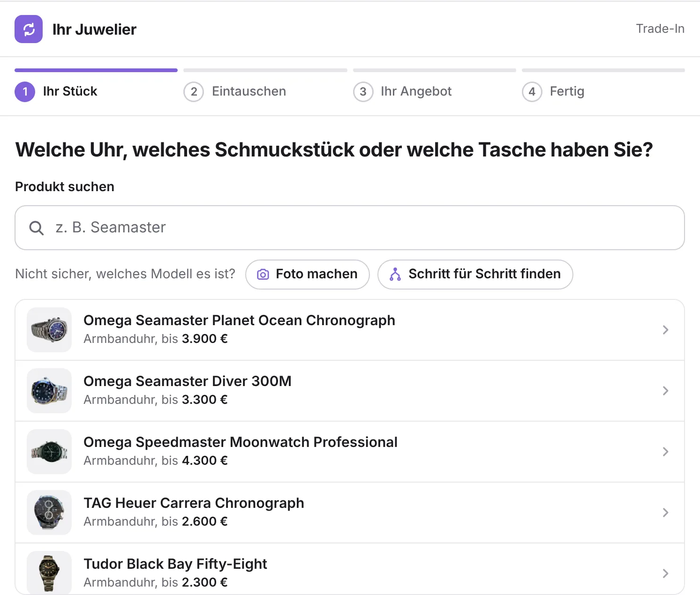Click the heading 'Welche Uhr, welches Schmuckstück…'
Screen dimensions: 700x595
(334, 150)
